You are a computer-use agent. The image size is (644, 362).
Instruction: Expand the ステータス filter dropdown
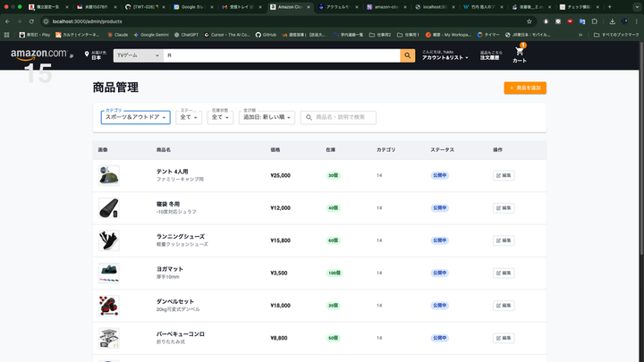point(189,117)
